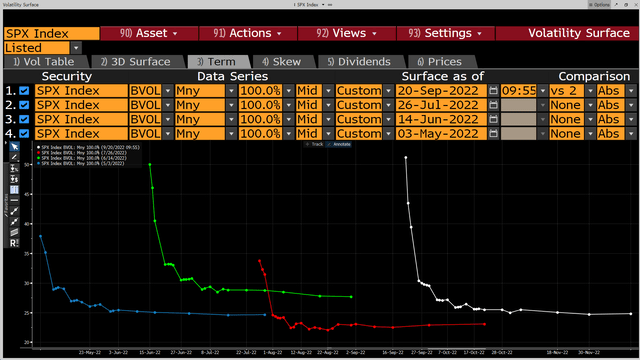Open calendar picker for 20-Sep-2022 date
This screenshot has height=360, width=640.
tap(493, 91)
